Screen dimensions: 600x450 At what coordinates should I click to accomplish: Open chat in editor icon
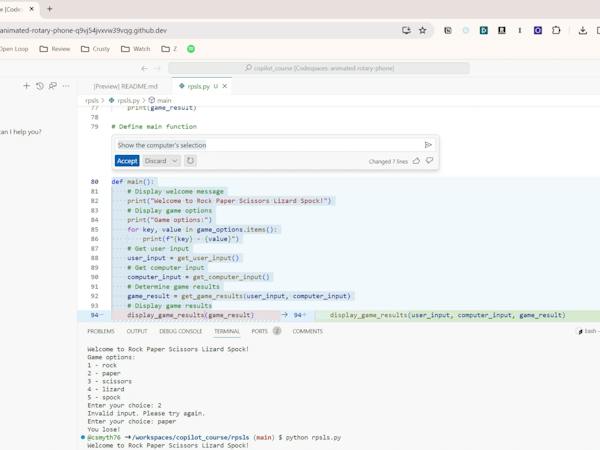53,86
